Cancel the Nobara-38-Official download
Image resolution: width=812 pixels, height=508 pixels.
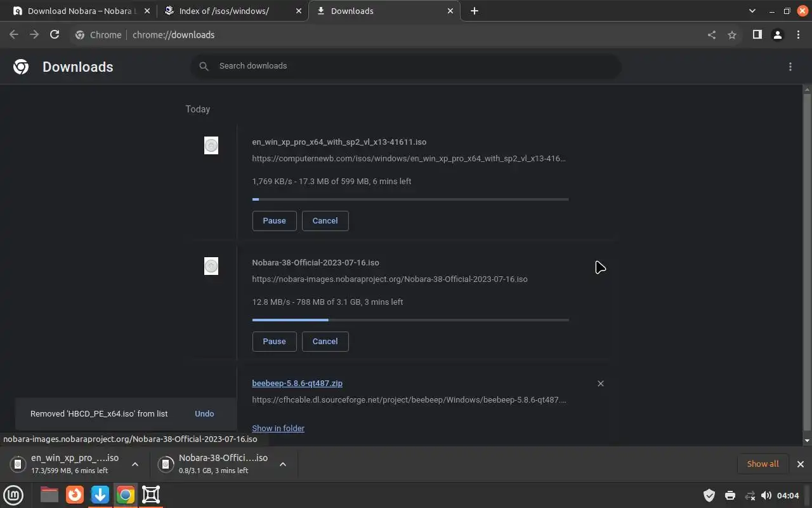325,342
